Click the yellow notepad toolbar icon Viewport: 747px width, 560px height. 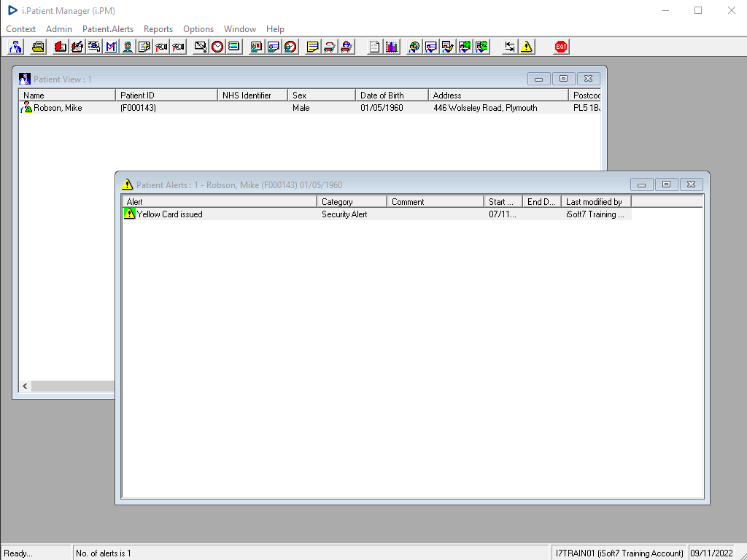[312, 47]
